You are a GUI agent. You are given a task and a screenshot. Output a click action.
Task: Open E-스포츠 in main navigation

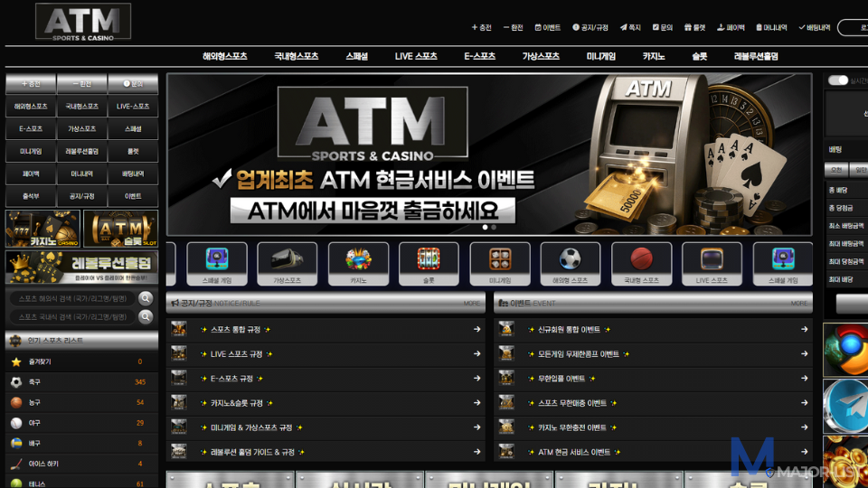click(x=479, y=56)
